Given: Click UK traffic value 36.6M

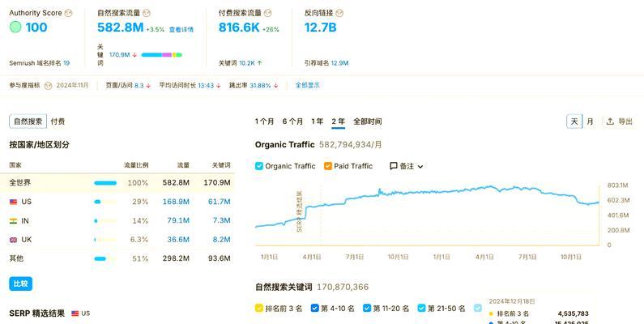Looking at the screenshot, I should 178,240.
